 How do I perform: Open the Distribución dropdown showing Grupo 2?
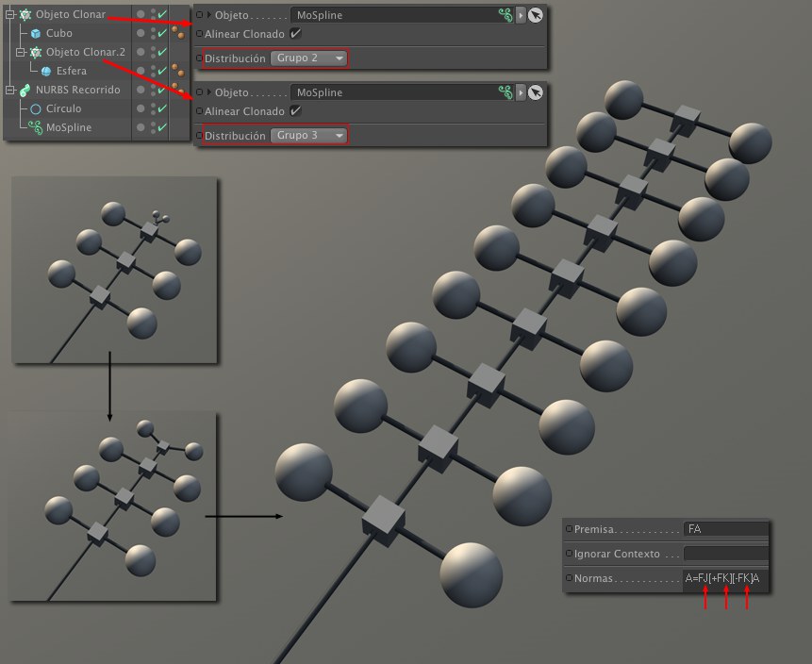[308, 58]
